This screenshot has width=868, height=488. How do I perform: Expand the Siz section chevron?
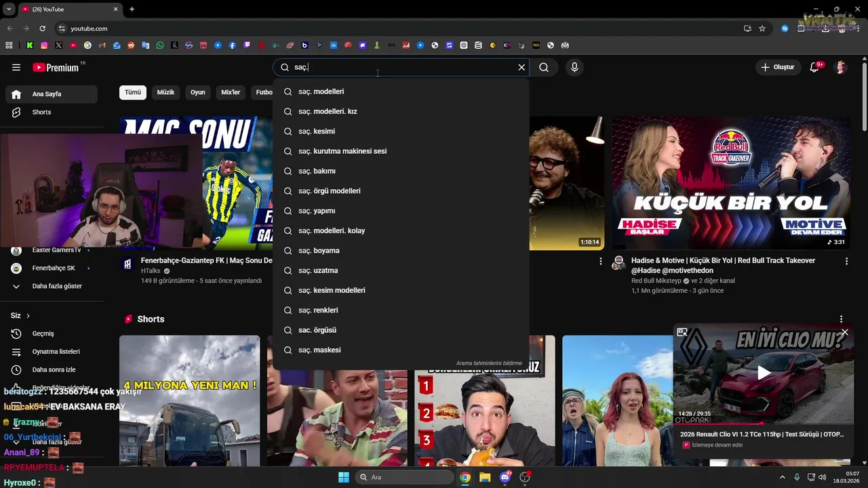[x=28, y=316]
